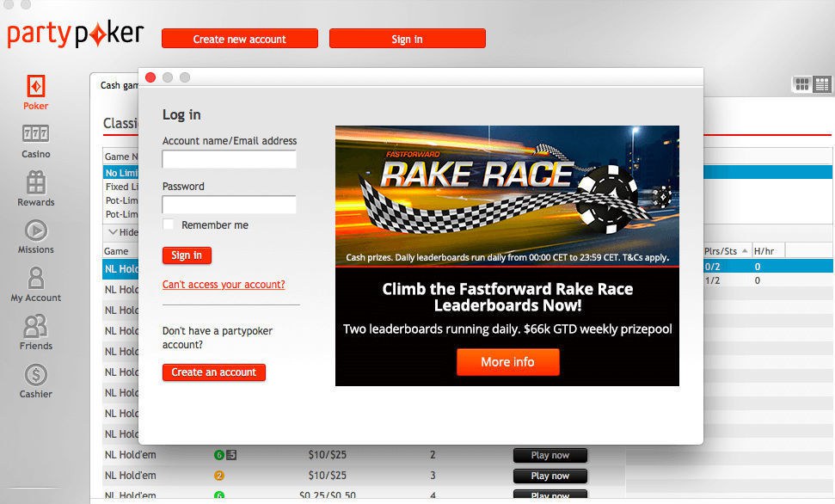
Task: Click More info on Rake Race banner
Action: click(x=507, y=362)
